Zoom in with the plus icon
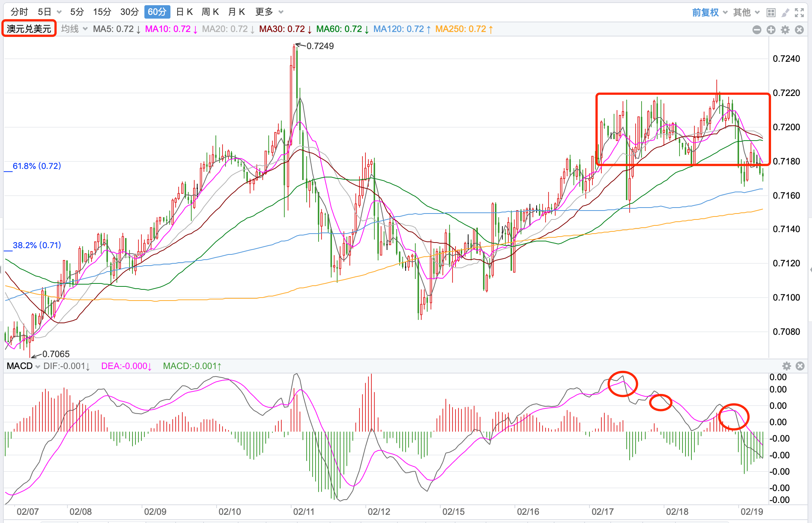The height and width of the screenshot is (523, 812). (x=771, y=30)
